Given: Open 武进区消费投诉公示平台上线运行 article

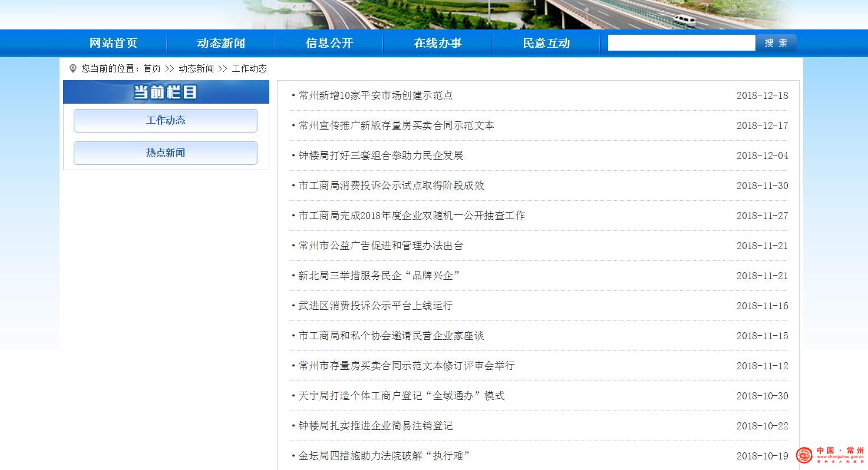Looking at the screenshot, I should point(375,306).
